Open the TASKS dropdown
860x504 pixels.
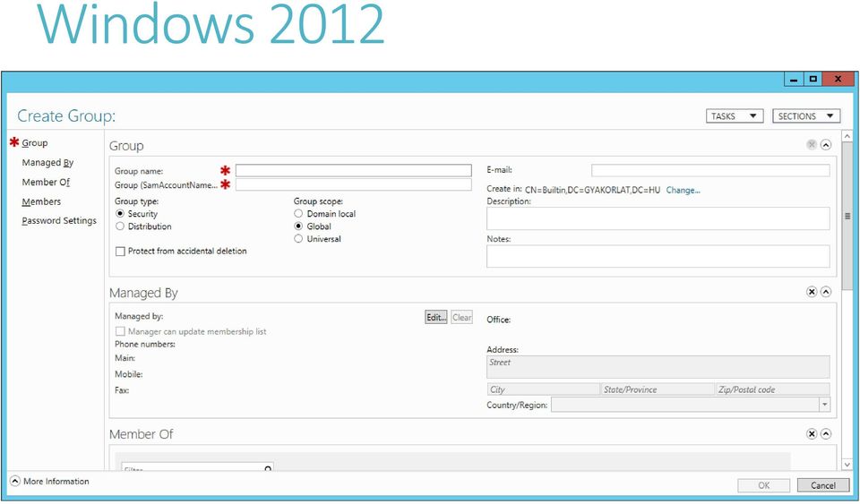point(735,116)
